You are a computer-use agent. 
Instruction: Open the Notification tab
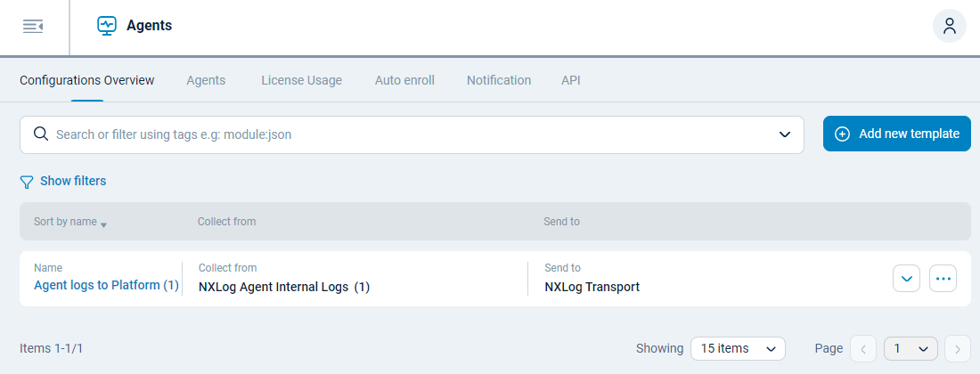(499, 80)
